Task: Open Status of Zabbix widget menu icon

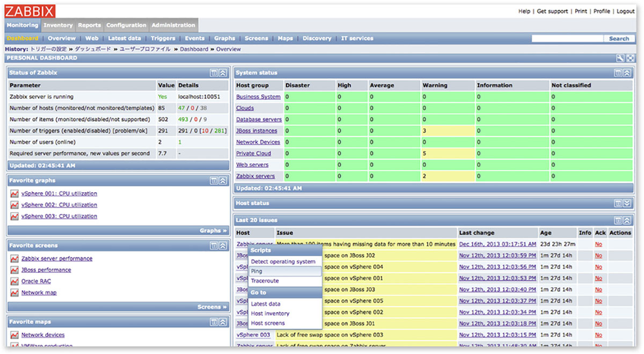Action: click(x=214, y=73)
